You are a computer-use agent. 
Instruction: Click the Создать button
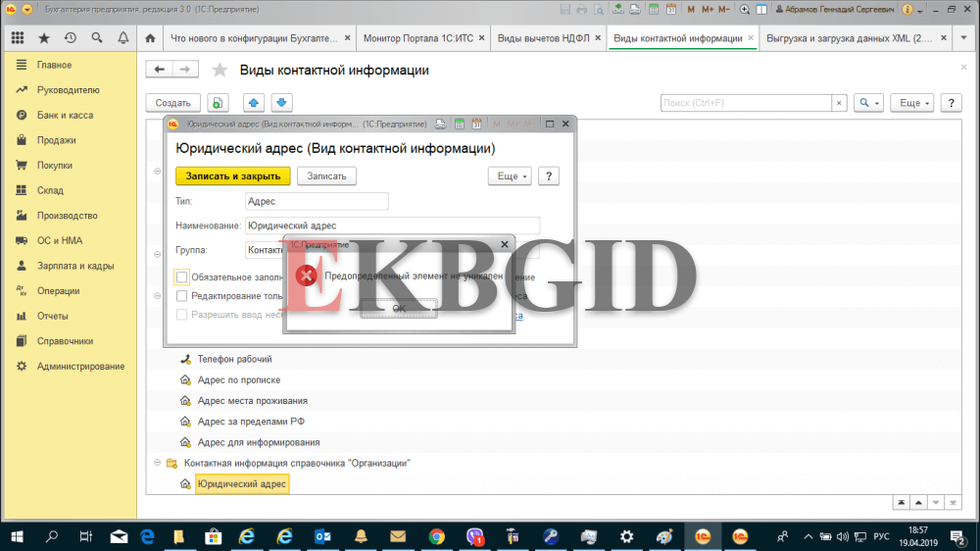(x=173, y=103)
